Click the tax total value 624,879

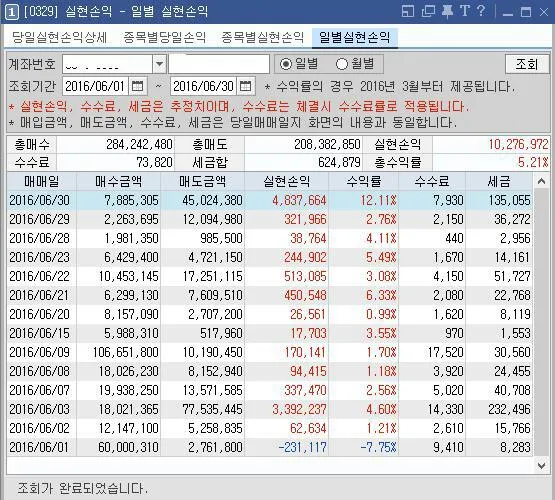pos(339,162)
